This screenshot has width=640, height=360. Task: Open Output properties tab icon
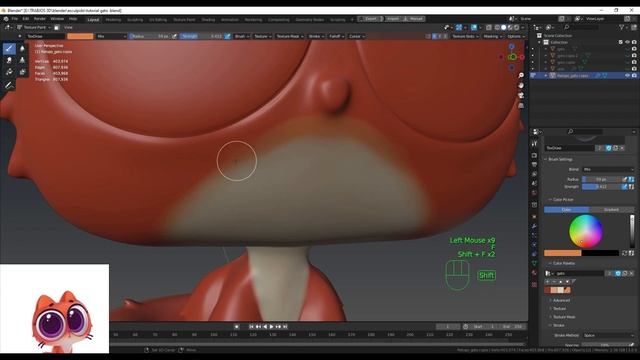[x=534, y=164]
